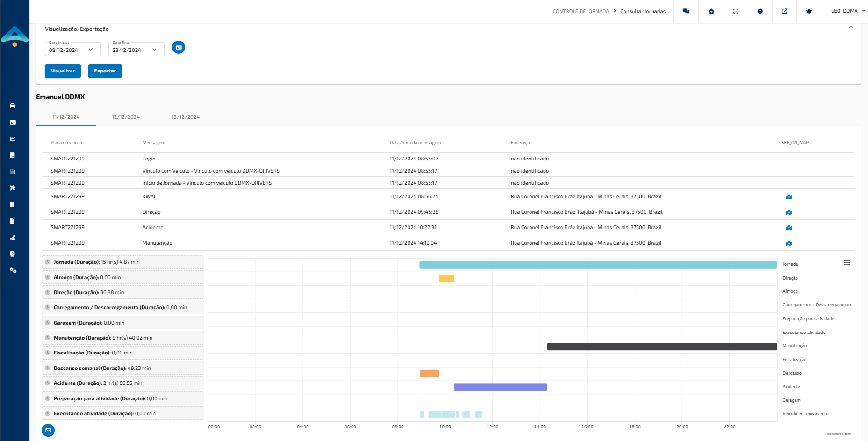Sort by Data/hora da mensagem column header
Screen dimensions: 868x441
415,143
